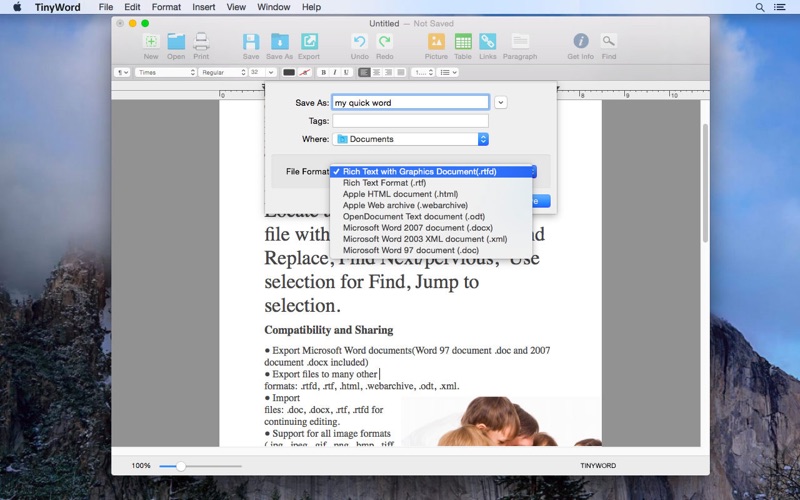
Task: Open the Edit menu
Action: (132, 7)
